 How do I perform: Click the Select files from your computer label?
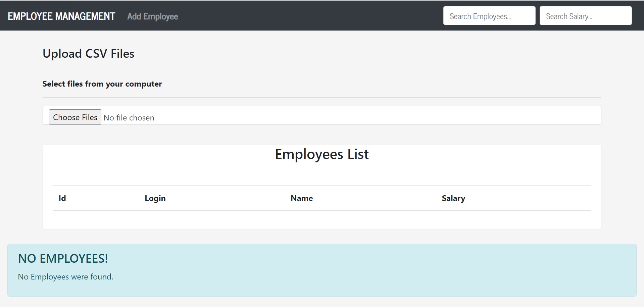point(102,84)
